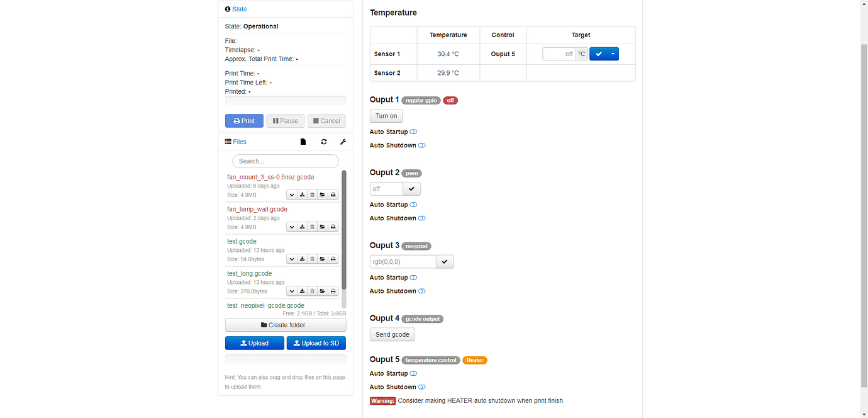Screen dimensions: 868x418
Task: Open the State panel info link
Action: [x=235, y=9]
